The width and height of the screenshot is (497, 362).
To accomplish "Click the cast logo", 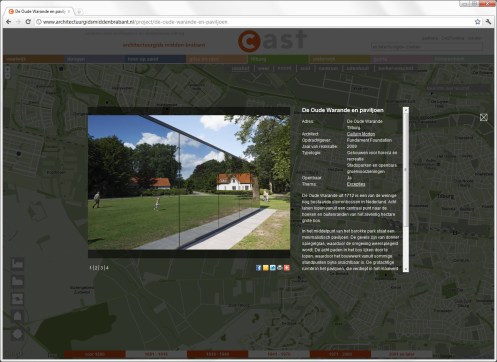I will point(272,41).
